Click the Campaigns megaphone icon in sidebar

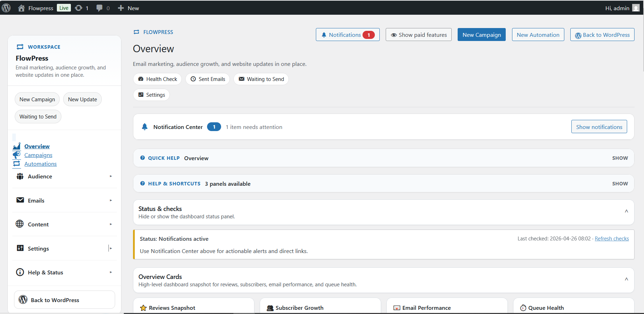coord(16,155)
